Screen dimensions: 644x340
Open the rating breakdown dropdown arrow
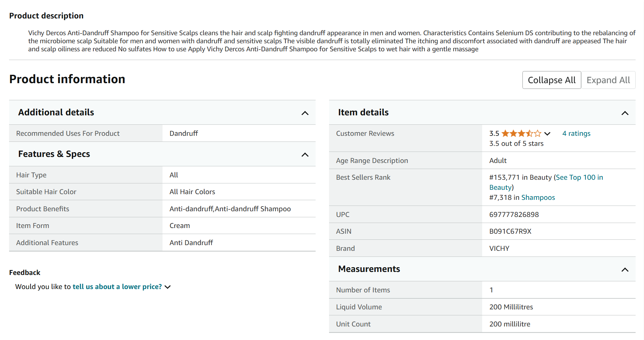(547, 133)
